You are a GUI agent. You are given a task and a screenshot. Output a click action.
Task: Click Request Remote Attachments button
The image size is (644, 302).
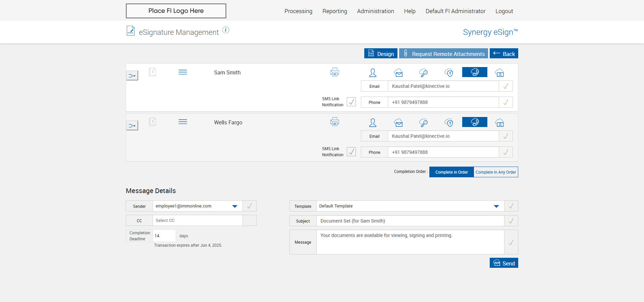[x=443, y=54]
